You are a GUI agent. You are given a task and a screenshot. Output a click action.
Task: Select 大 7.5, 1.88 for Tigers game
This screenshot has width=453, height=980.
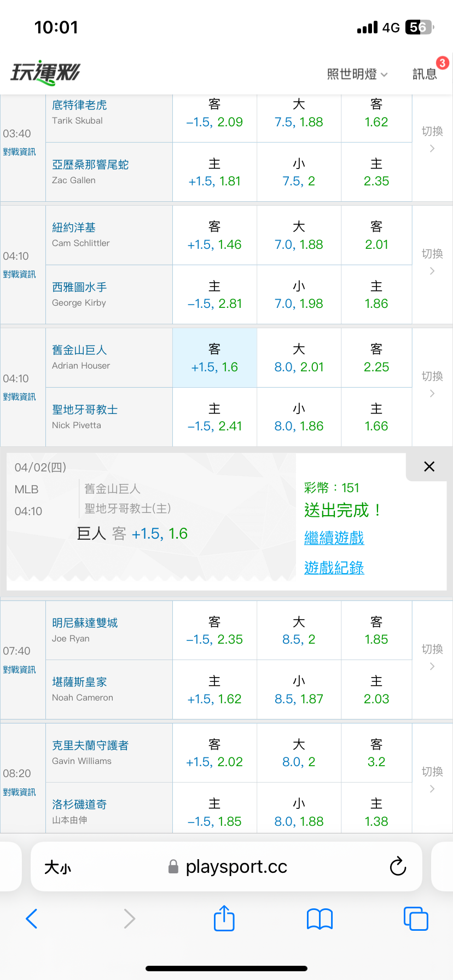click(x=299, y=114)
